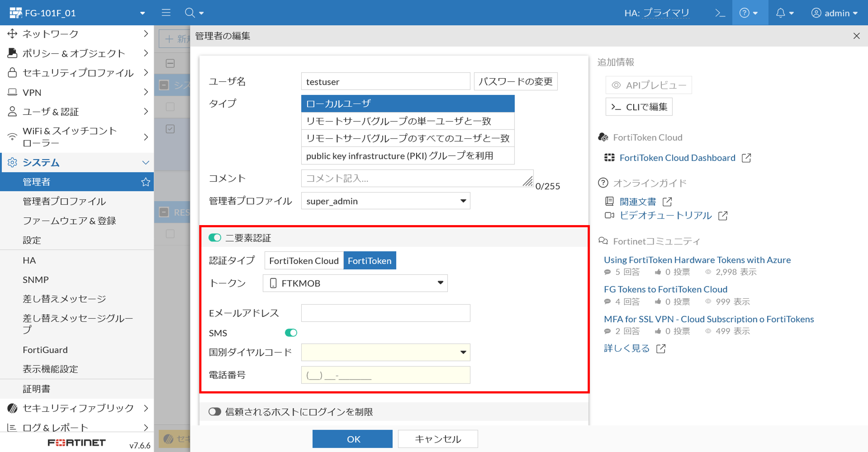This screenshot has height=452, width=868.
Task: Disable the 二要素認証 toggle
Action: tap(215, 238)
